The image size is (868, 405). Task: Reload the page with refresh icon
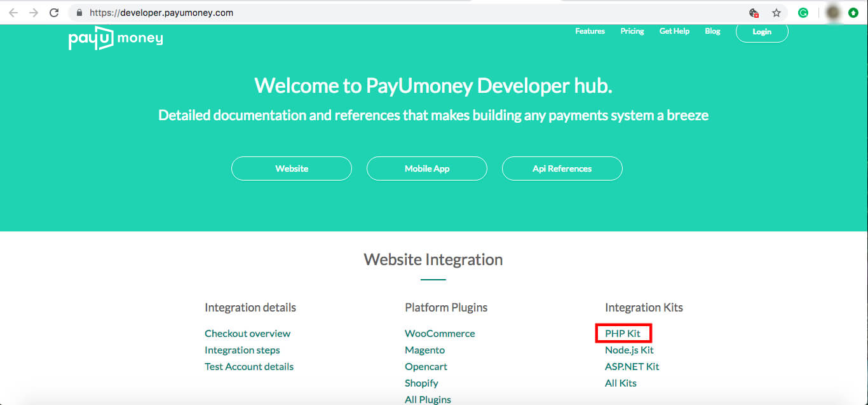(54, 13)
